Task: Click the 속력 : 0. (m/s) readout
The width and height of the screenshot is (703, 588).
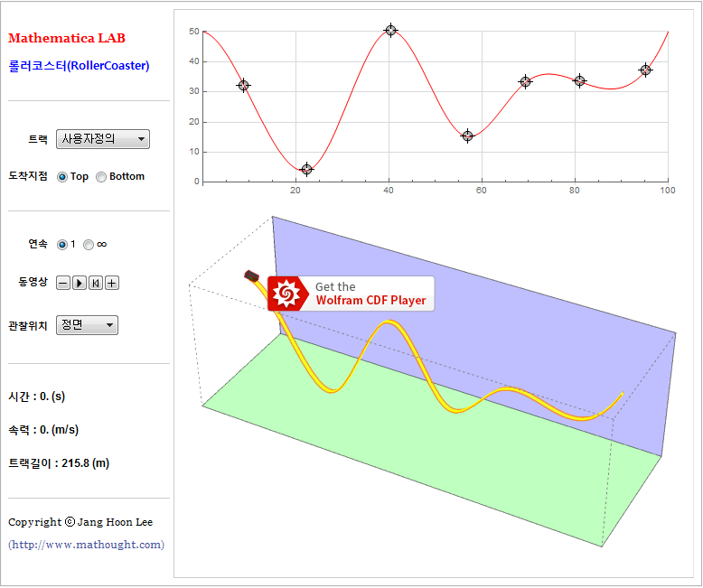Action: [43, 430]
